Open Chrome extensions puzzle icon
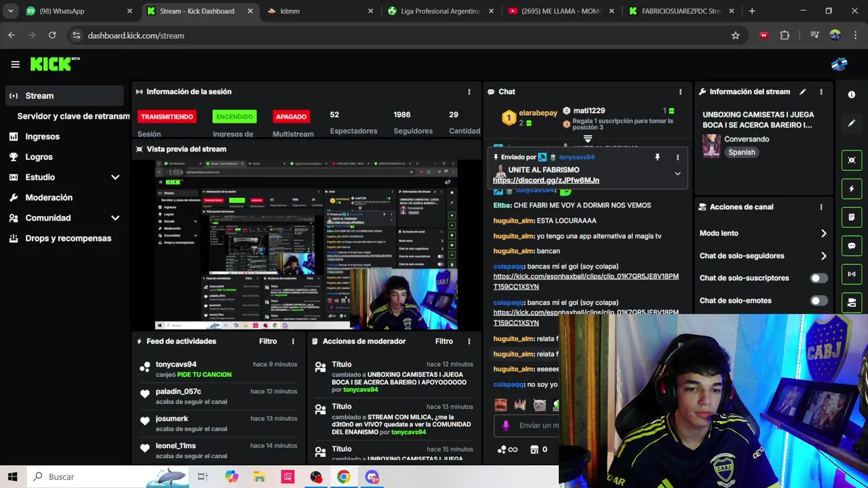The width and height of the screenshot is (868, 488). (785, 35)
